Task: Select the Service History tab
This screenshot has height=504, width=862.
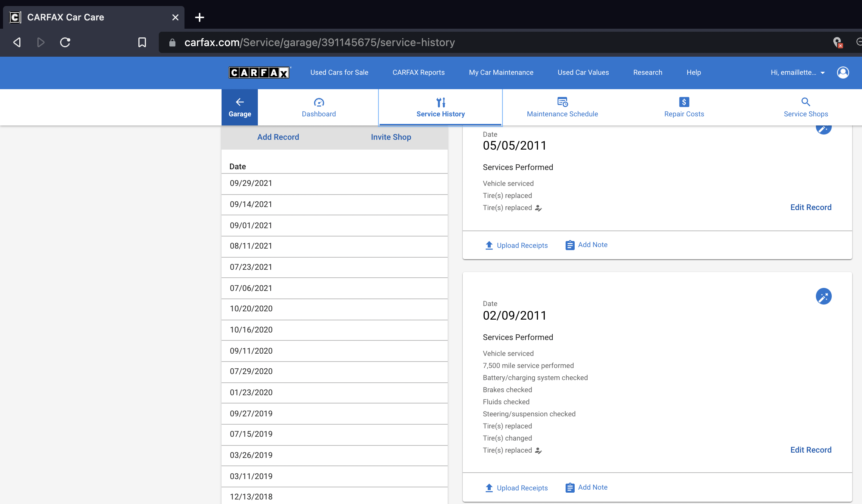Action: (440, 107)
